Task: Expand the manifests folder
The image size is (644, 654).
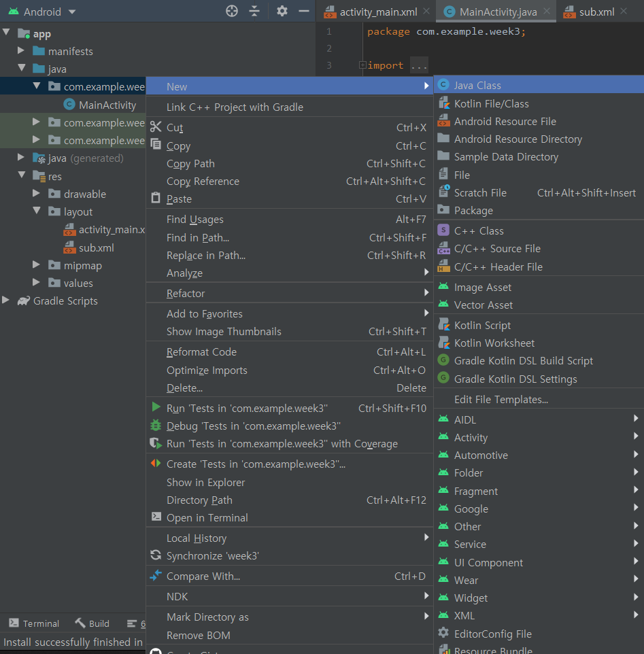Action: (x=21, y=50)
